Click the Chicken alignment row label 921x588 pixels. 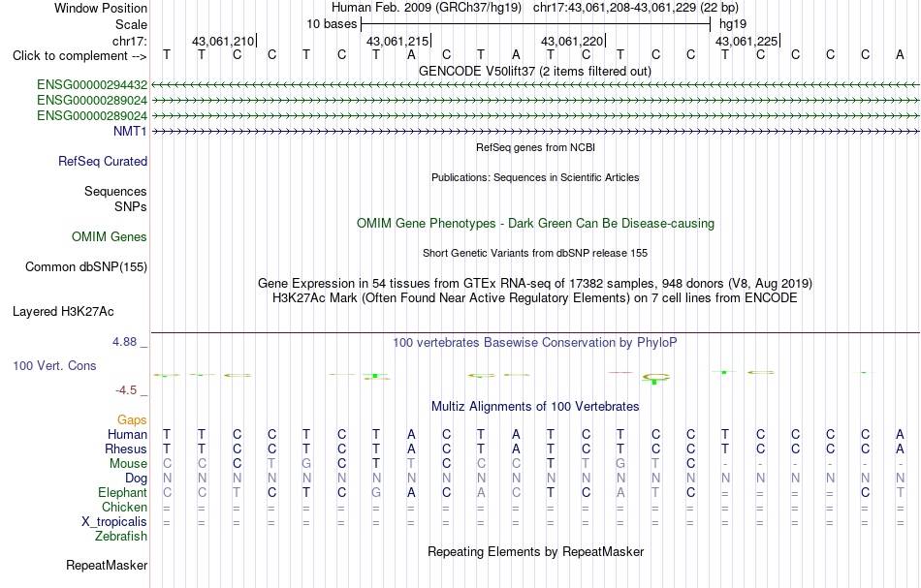pyautogui.click(x=124, y=507)
